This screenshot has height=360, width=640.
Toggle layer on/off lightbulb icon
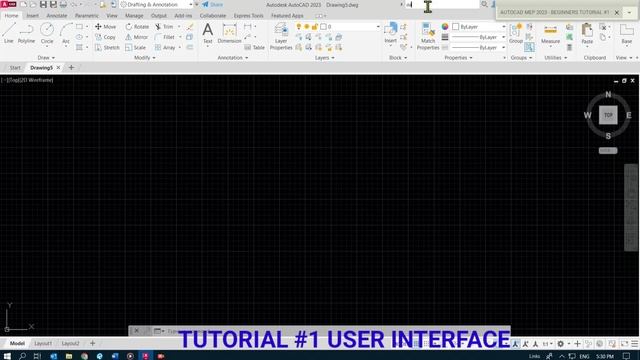tap(299, 27)
